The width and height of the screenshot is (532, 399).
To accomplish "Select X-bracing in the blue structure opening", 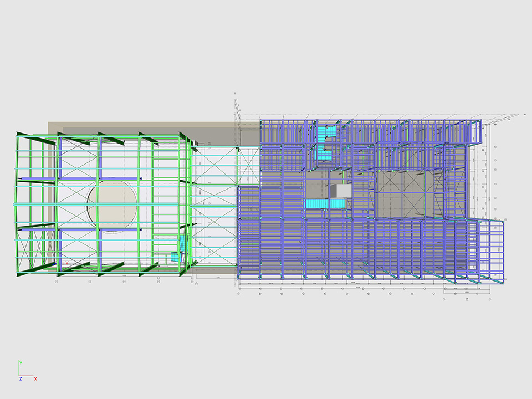I will coord(399,194).
